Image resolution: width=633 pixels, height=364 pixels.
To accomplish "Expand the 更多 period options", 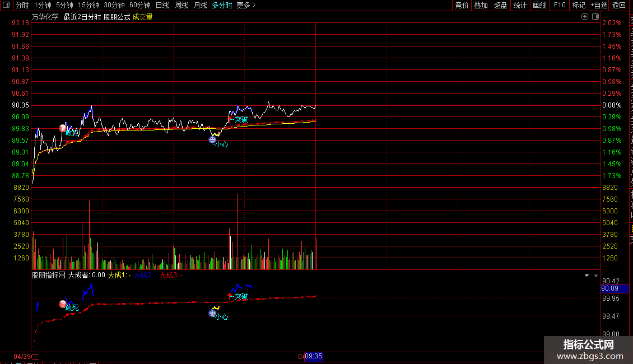I will tap(246, 5).
